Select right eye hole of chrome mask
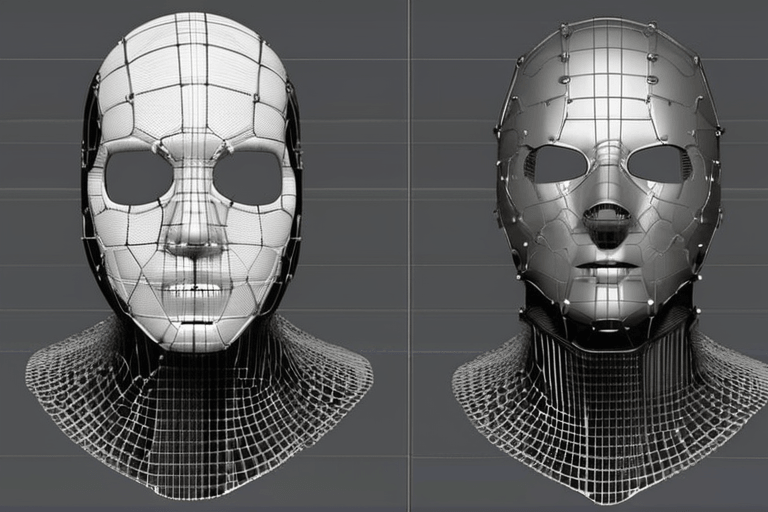Viewport: 768px width, 512px height. coord(661,163)
